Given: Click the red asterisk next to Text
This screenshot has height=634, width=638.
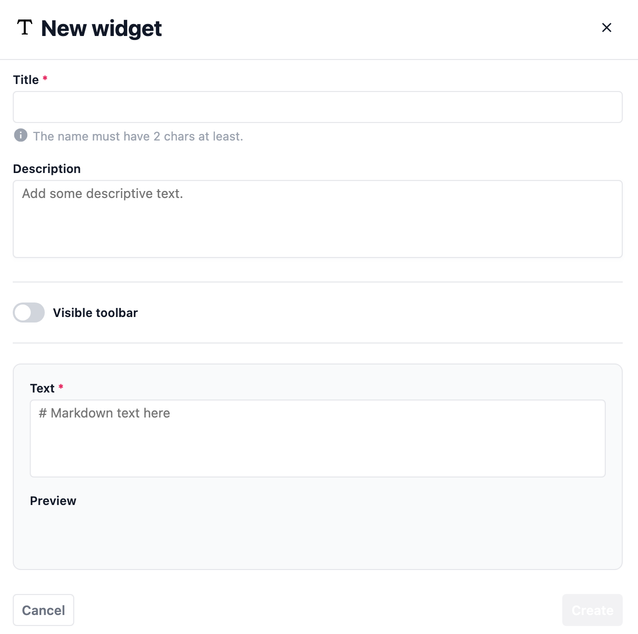Looking at the screenshot, I should click(61, 387).
